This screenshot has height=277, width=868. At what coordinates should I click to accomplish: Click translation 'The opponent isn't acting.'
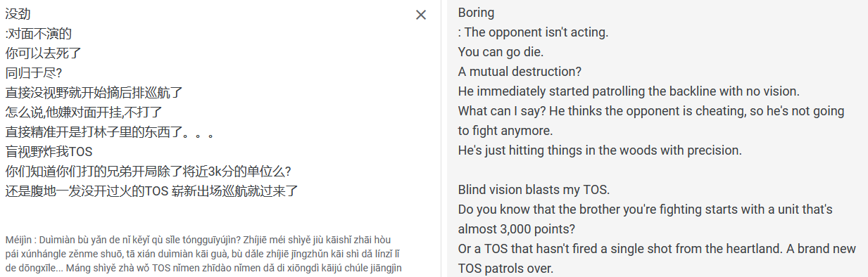click(536, 32)
